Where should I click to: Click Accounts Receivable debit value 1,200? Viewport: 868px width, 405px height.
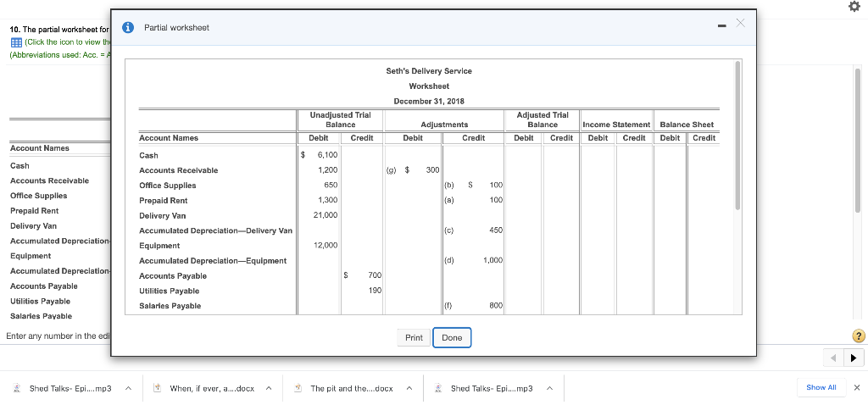327,169
